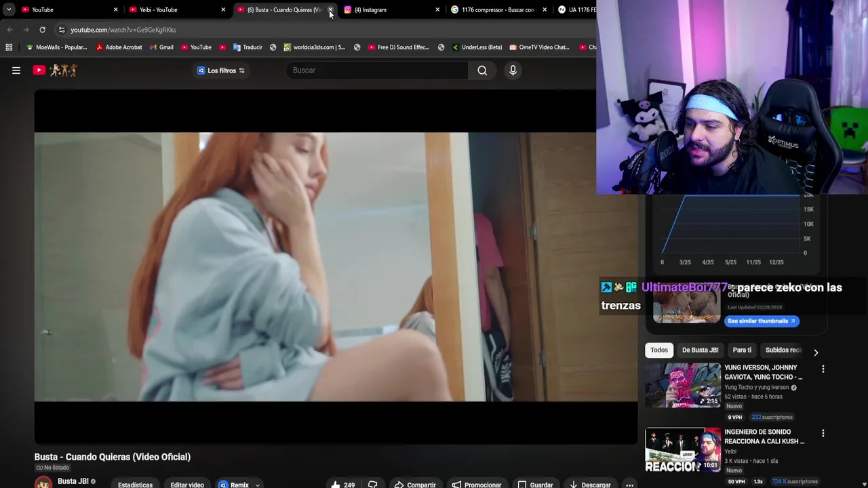Click the Busta JB! channel name
This screenshot has width=868, height=488.
point(73,481)
